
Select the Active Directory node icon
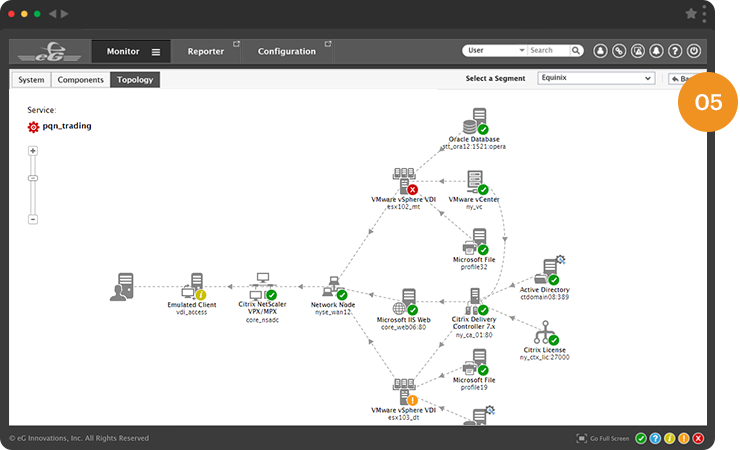click(x=549, y=271)
